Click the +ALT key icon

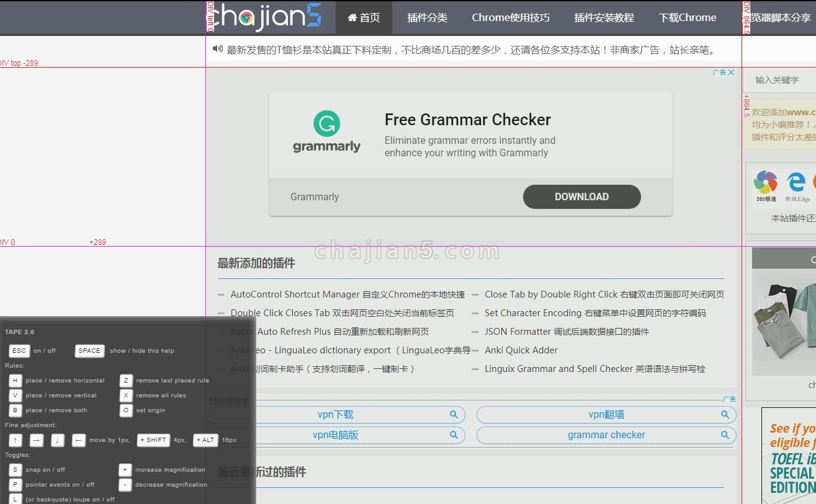point(205,440)
